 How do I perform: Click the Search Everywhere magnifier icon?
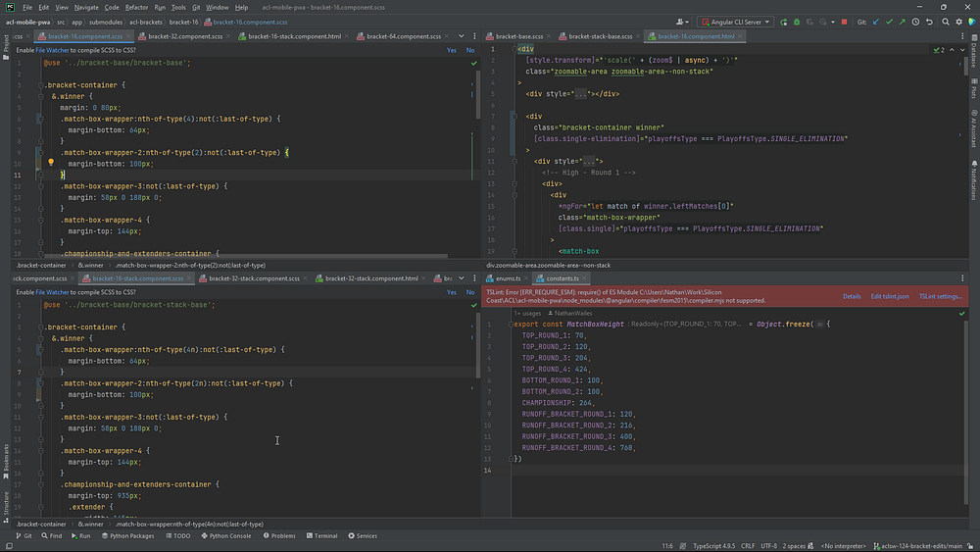tap(947, 21)
